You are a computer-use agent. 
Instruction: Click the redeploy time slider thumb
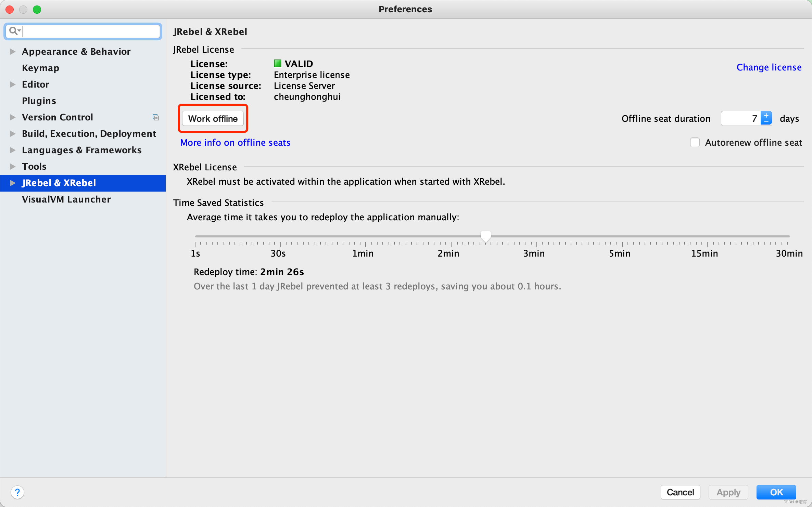coord(485,236)
